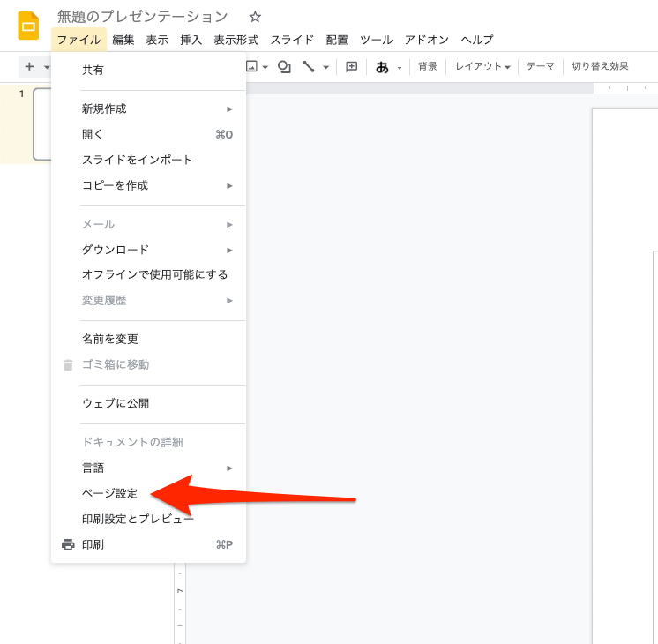658x644 pixels.
Task: Open the 配置 menu
Action: click(337, 40)
